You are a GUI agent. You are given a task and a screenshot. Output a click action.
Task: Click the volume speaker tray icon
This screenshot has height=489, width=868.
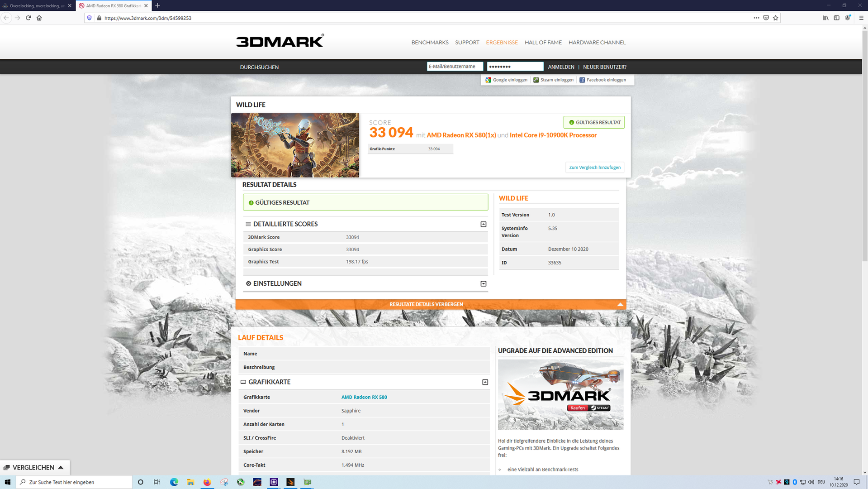tap(811, 482)
